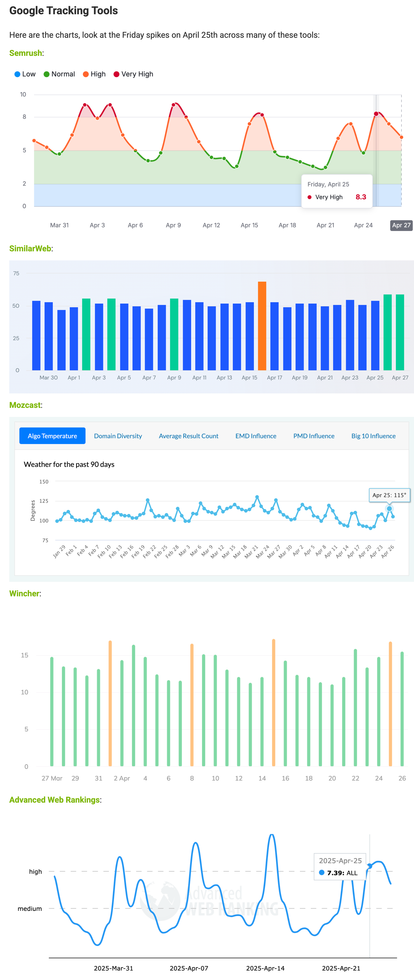
Task: Switch to PMD Influence tab
Action: coord(314,436)
